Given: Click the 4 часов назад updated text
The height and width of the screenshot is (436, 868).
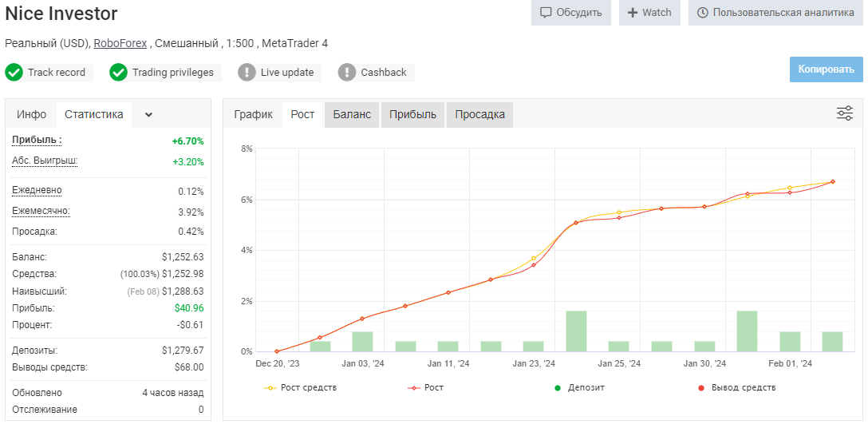Looking at the screenshot, I should pyautogui.click(x=172, y=393).
